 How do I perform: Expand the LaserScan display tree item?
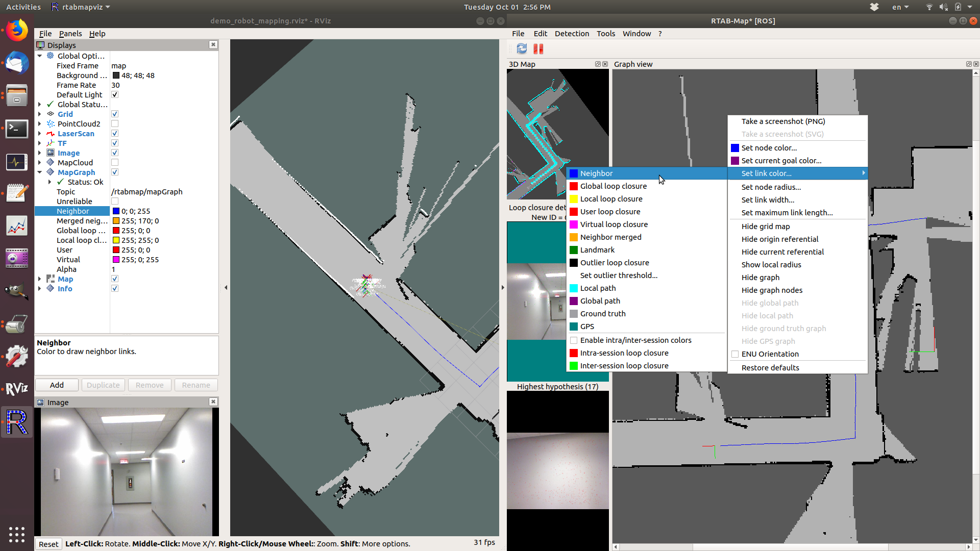point(40,134)
